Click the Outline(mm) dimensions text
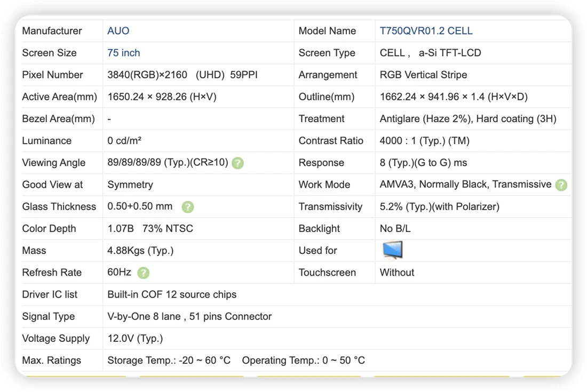 tap(454, 97)
